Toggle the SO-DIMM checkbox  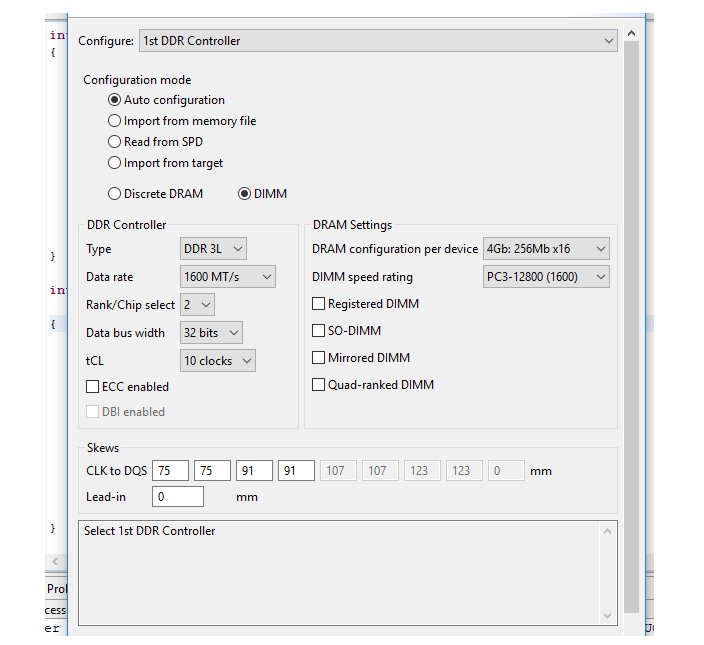[318, 331]
